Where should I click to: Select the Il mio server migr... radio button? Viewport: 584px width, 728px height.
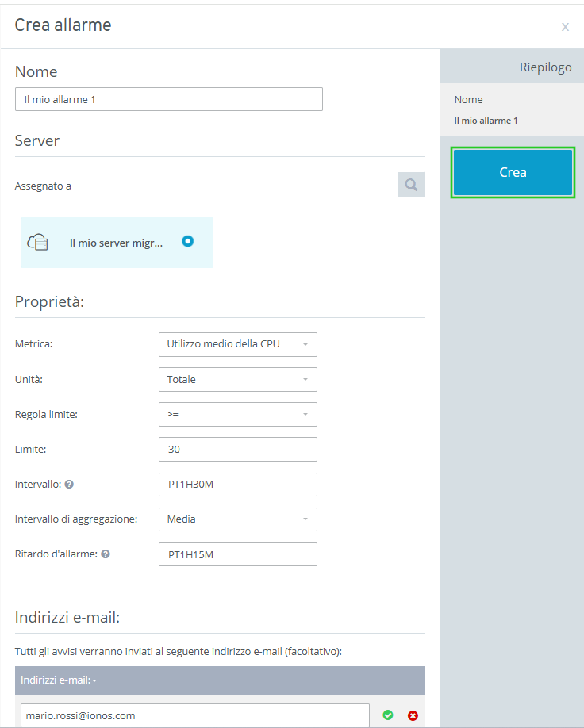pos(187,242)
